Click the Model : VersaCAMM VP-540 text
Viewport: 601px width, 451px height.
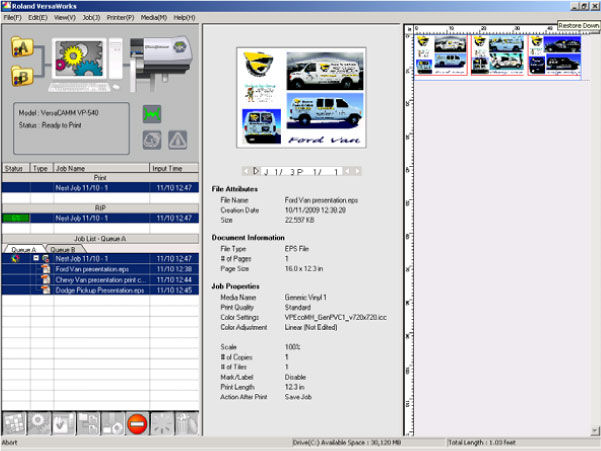pyautogui.click(x=59, y=113)
